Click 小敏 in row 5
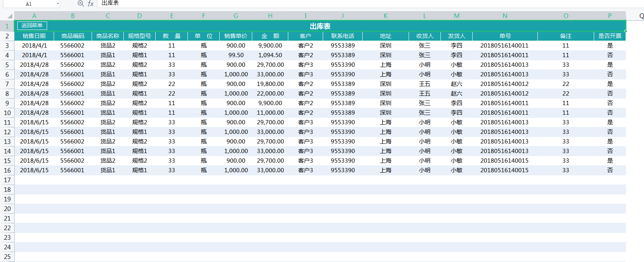This screenshot has height=262, width=644. pyautogui.click(x=457, y=64)
